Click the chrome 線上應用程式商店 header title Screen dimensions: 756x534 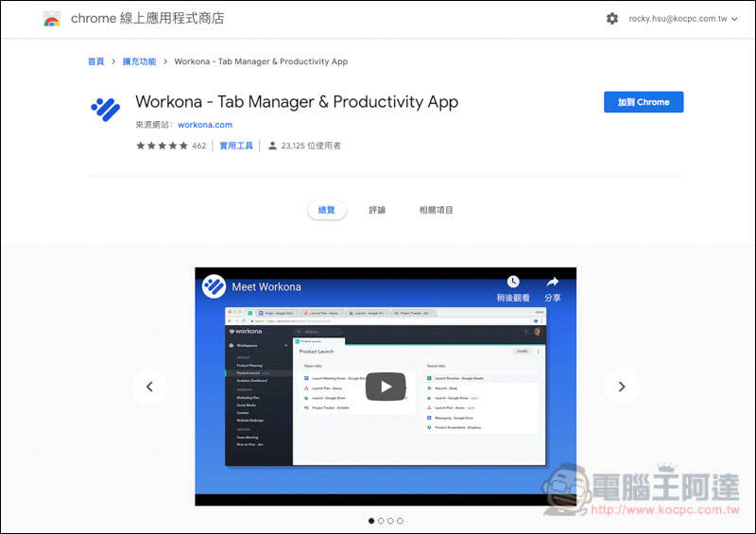point(147,18)
